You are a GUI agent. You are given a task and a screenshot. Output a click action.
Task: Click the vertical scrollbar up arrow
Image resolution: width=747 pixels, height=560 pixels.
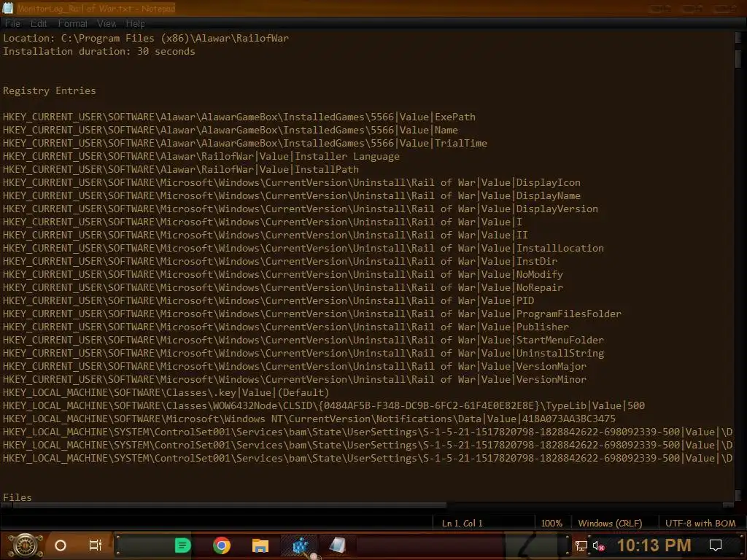(738, 37)
